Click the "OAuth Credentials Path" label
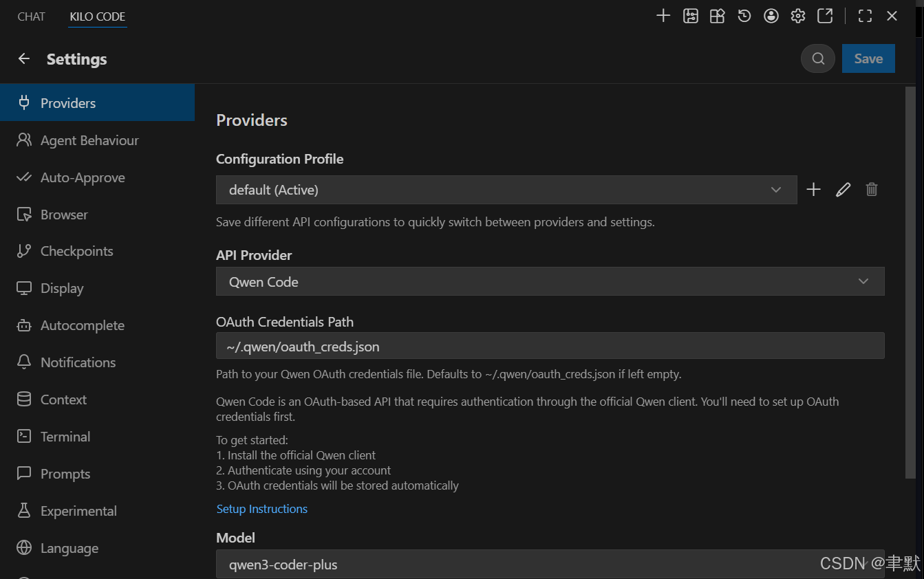The image size is (924, 579). [x=285, y=322]
